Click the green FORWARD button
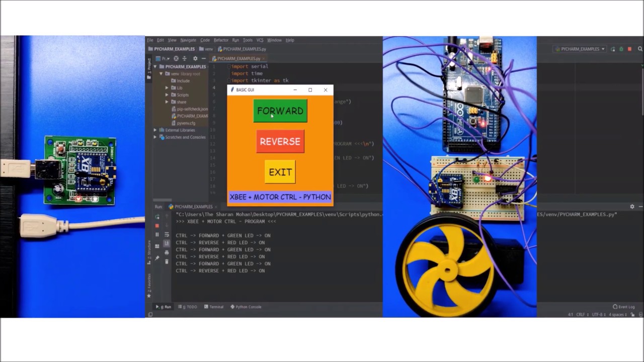This screenshot has width=644, height=362. (280, 111)
